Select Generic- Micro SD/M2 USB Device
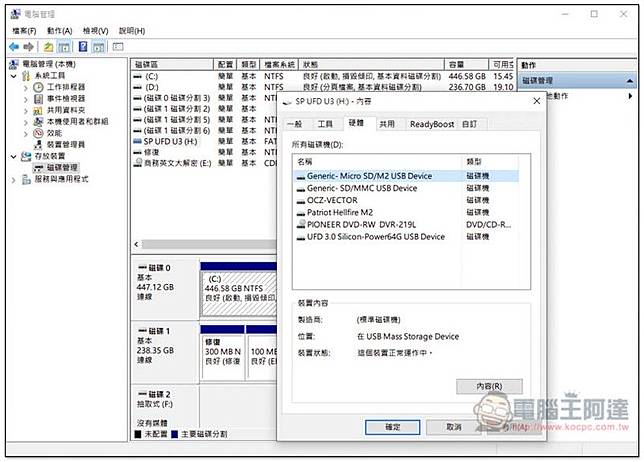 coord(407,176)
